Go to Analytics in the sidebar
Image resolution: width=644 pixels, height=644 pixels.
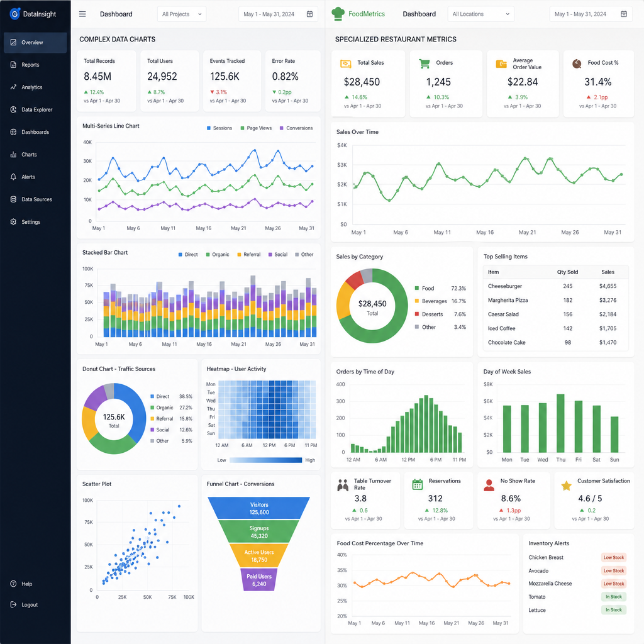[x=35, y=87]
